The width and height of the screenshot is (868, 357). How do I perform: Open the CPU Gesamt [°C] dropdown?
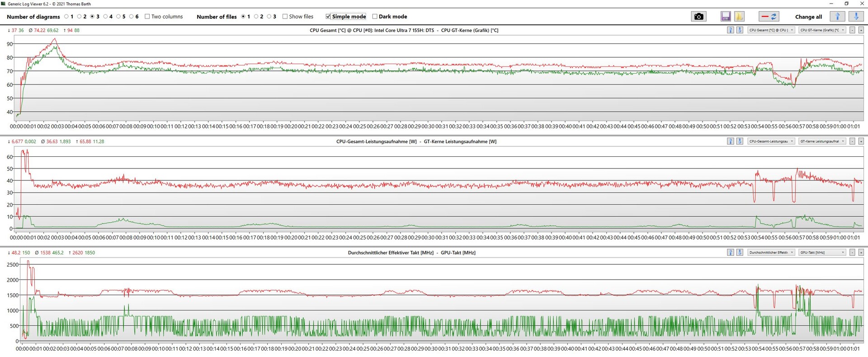pyautogui.click(x=771, y=30)
